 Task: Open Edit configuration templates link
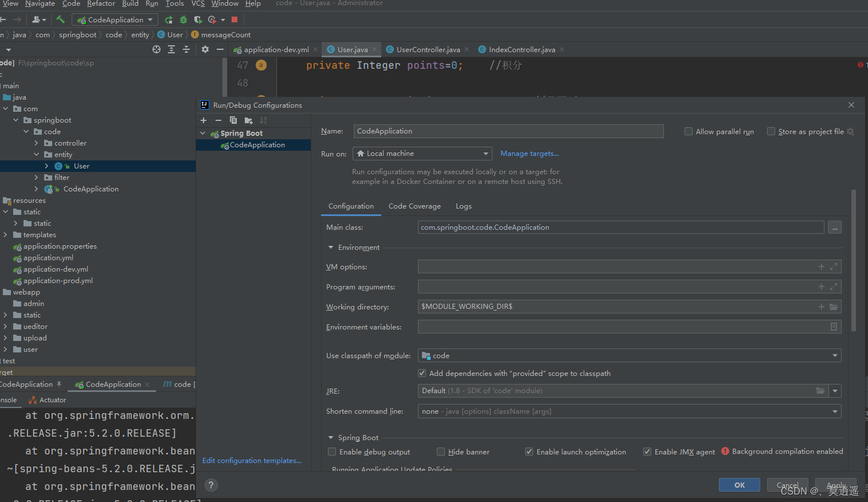(252, 461)
